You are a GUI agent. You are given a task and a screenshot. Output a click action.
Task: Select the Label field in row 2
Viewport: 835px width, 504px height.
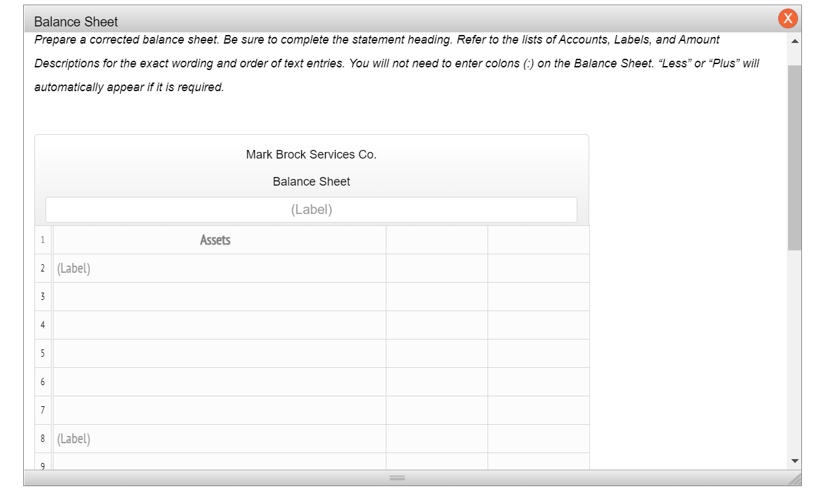(x=218, y=268)
